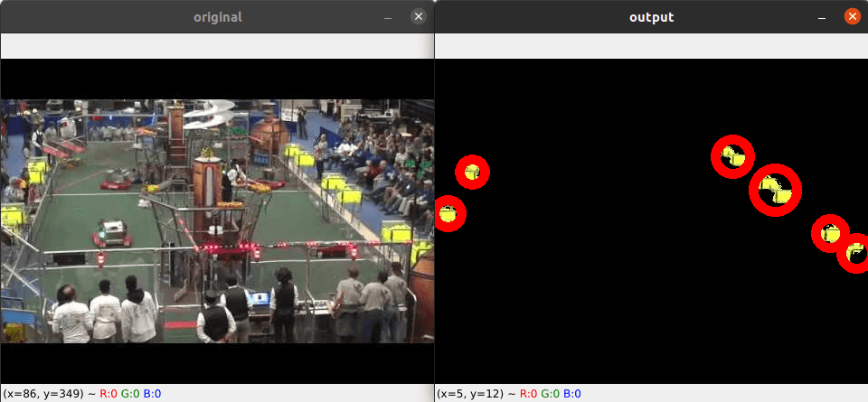
Task: Click the orange tower in the field center
Action: click(209, 181)
